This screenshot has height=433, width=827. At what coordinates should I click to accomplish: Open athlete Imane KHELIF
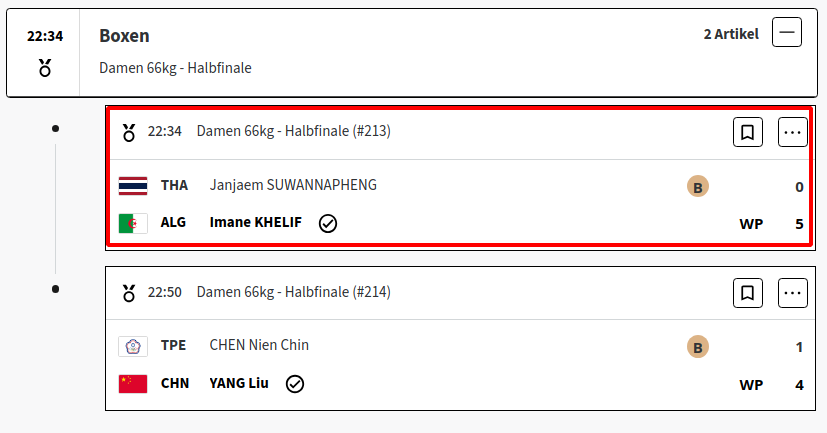tap(256, 223)
